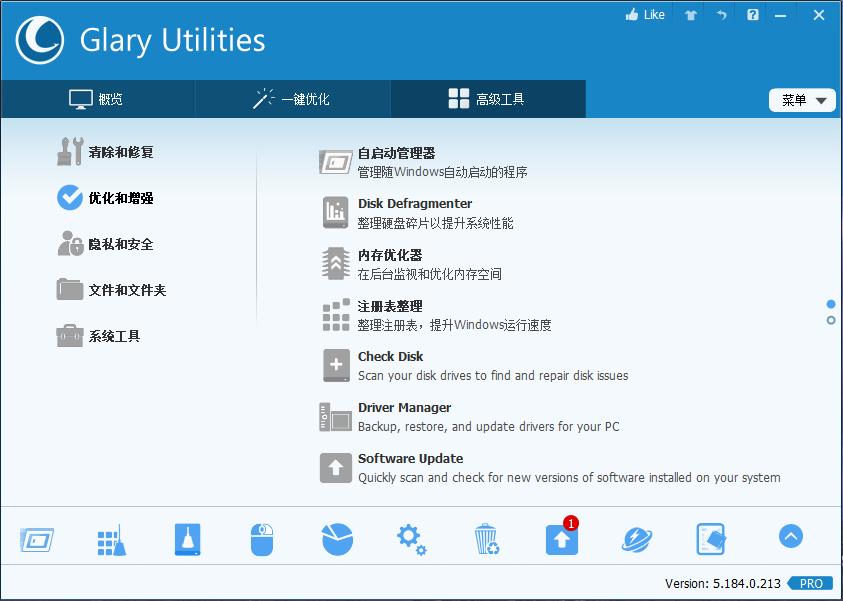
Task: Click the Glary Utilities title text
Action: [x=173, y=41]
